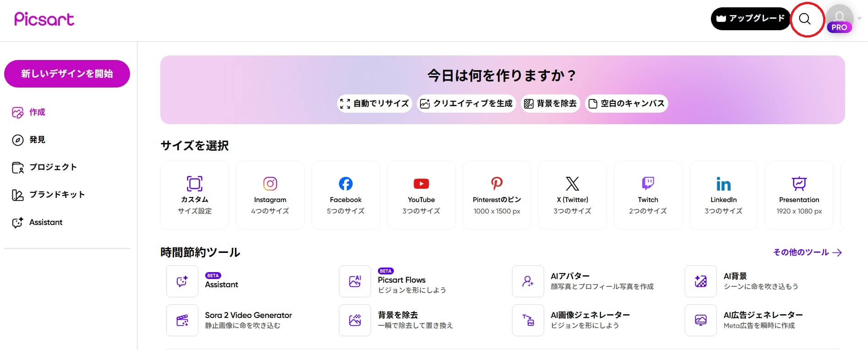Choose the Instagram size card
Screen dimensions: 868x350
[270, 195]
